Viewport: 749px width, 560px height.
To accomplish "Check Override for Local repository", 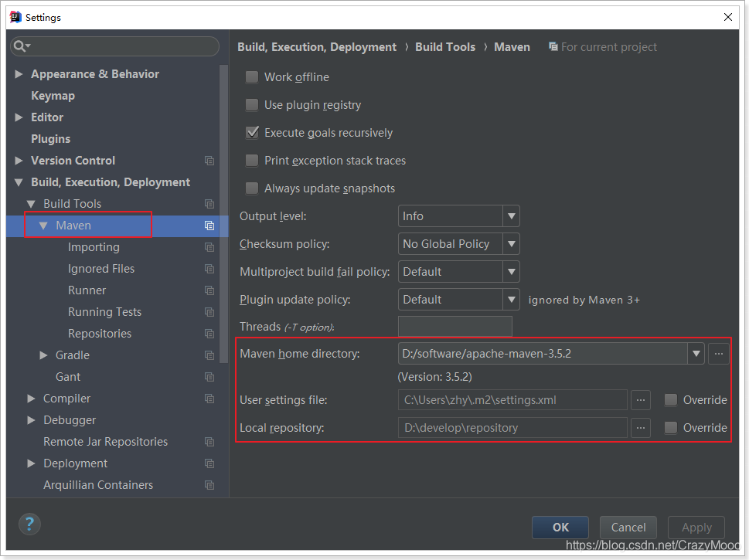I will pyautogui.click(x=671, y=428).
